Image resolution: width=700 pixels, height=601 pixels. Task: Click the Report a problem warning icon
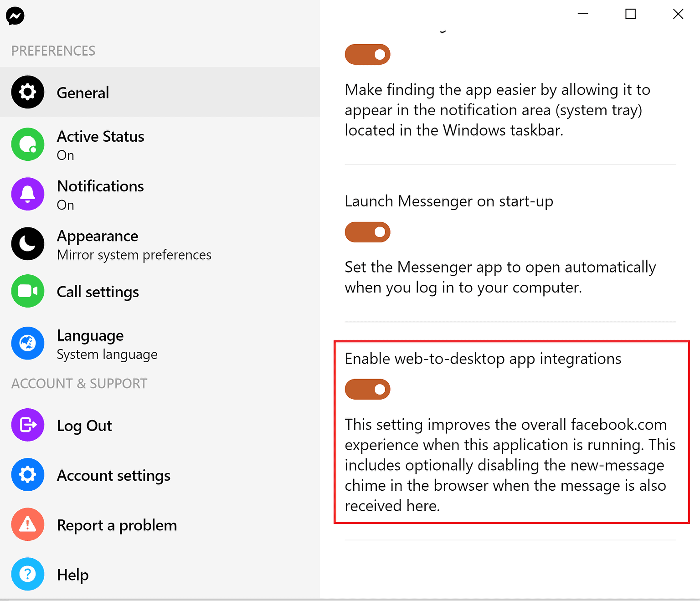click(28, 524)
